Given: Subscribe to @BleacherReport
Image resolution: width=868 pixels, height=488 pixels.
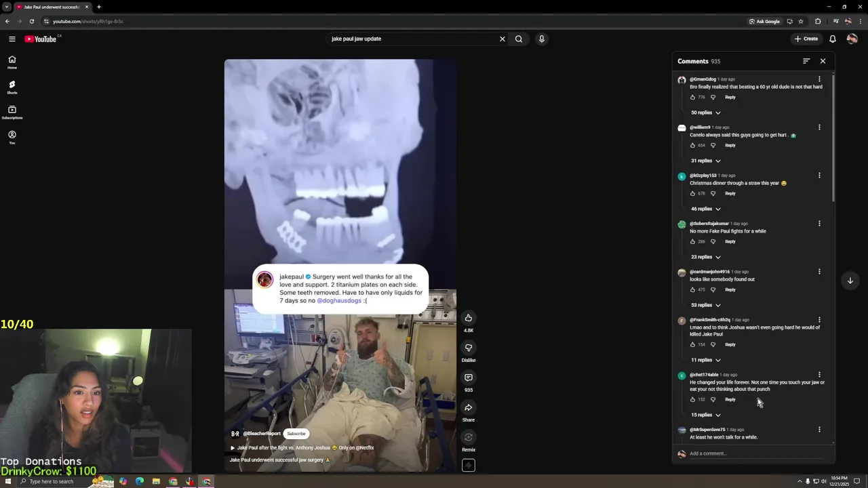Looking at the screenshot, I should pyautogui.click(x=296, y=434).
